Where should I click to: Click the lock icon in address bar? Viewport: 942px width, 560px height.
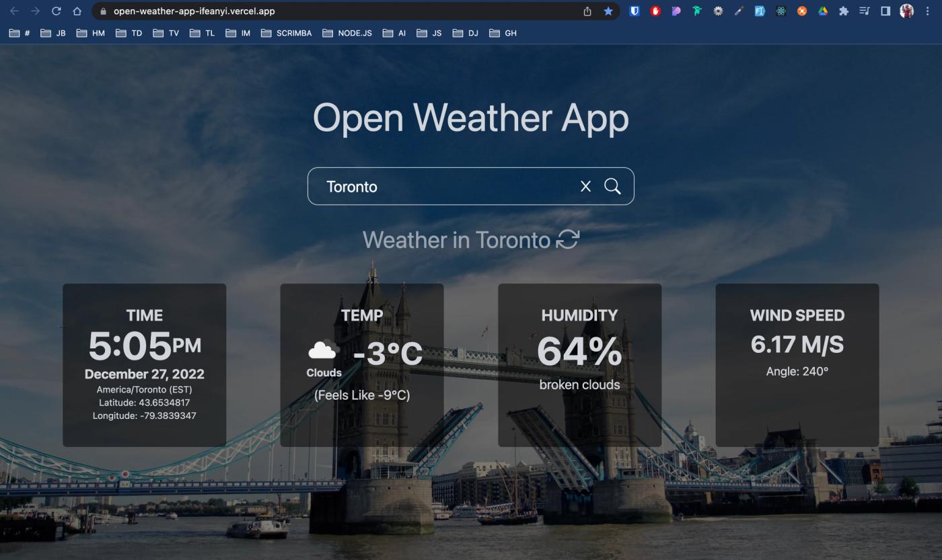coord(102,11)
